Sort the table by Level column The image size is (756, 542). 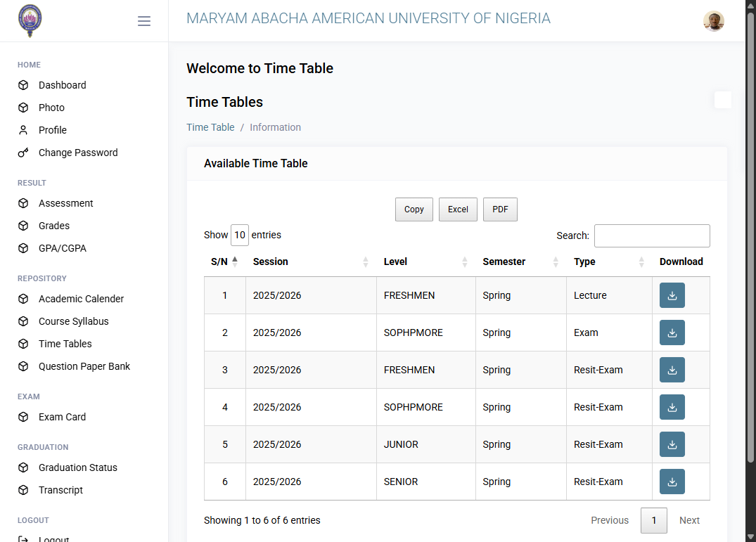(x=425, y=262)
